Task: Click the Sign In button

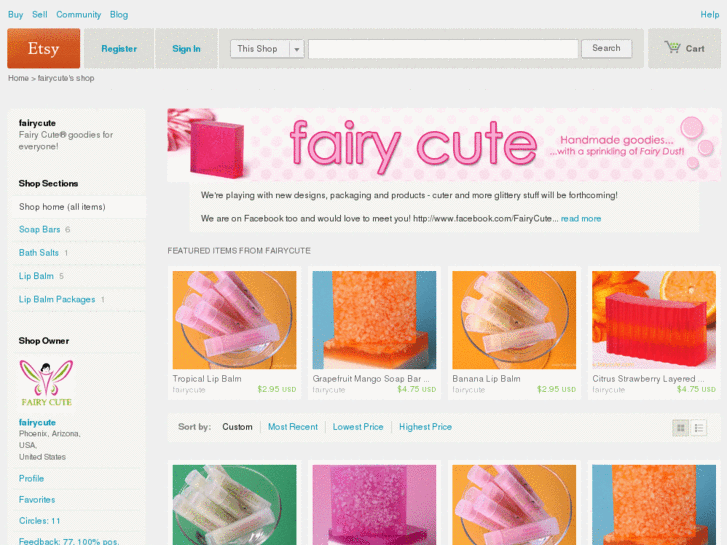Action: pos(186,49)
